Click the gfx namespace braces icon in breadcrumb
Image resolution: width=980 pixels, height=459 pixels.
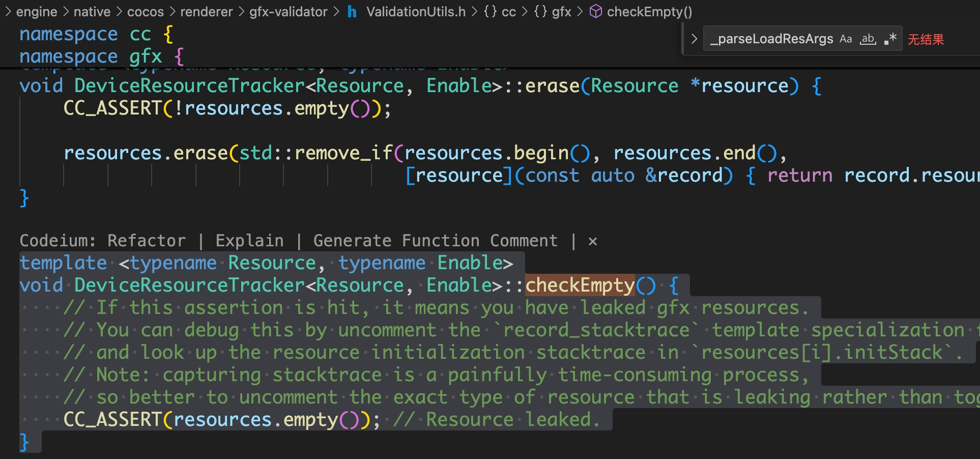[541, 12]
